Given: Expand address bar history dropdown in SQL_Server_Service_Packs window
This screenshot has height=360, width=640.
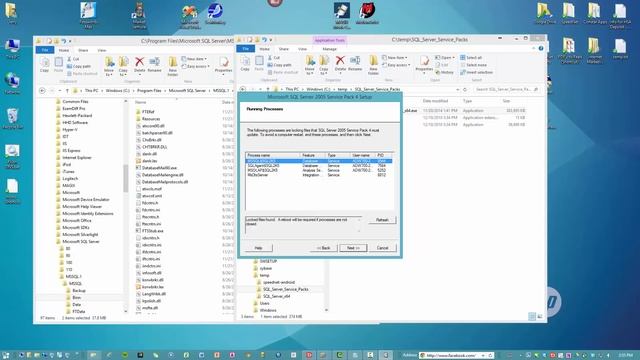Looking at the screenshot, I should [x=457, y=89].
